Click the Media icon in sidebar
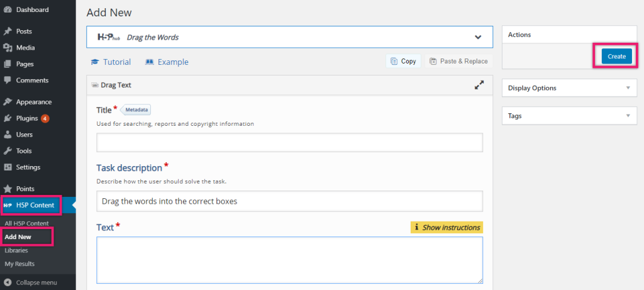Screen dimensions: 644x290 (x=8, y=48)
